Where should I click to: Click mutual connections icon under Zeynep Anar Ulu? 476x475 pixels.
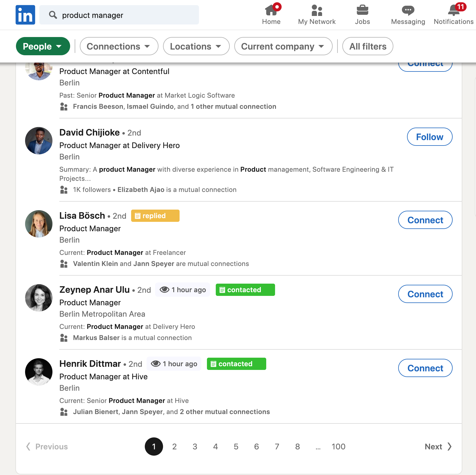(64, 338)
